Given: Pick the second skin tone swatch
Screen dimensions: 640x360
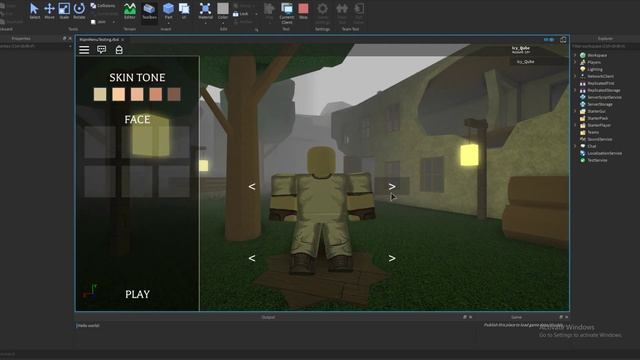Looking at the screenshot, I should tap(118, 94).
